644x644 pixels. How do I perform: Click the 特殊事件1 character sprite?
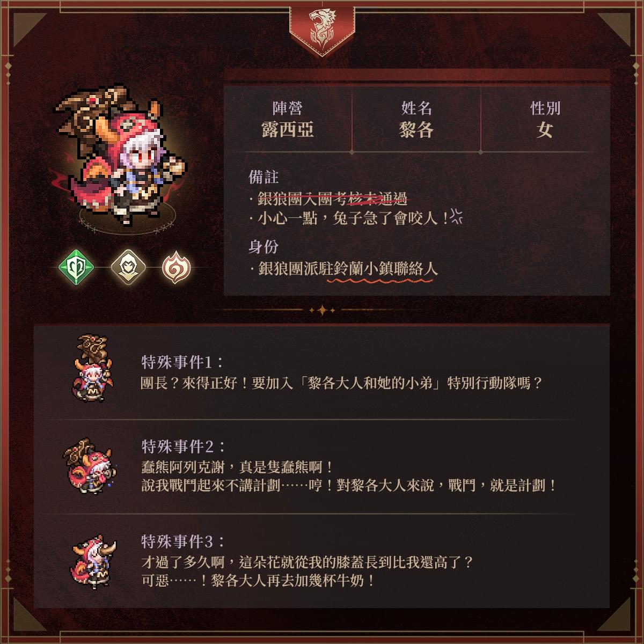tap(94, 366)
